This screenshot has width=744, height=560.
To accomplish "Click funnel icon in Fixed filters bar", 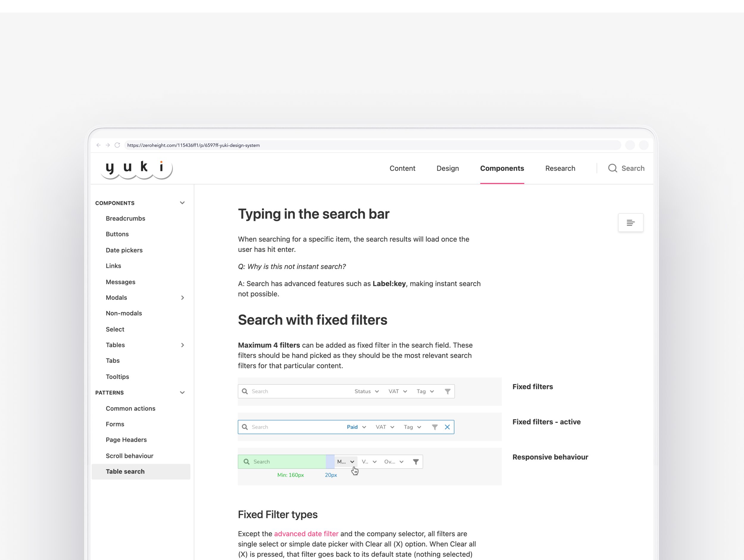I will click(447, 392).
